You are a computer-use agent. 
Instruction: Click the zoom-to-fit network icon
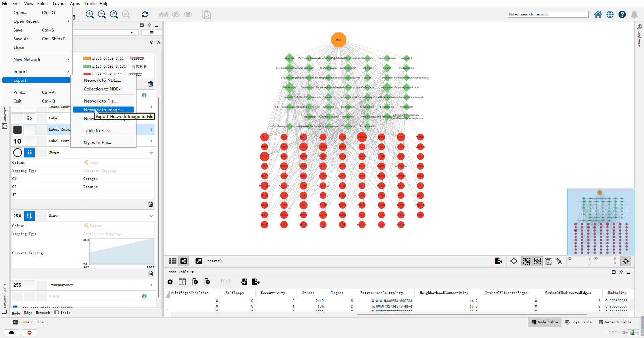click(x=114, y=14)
